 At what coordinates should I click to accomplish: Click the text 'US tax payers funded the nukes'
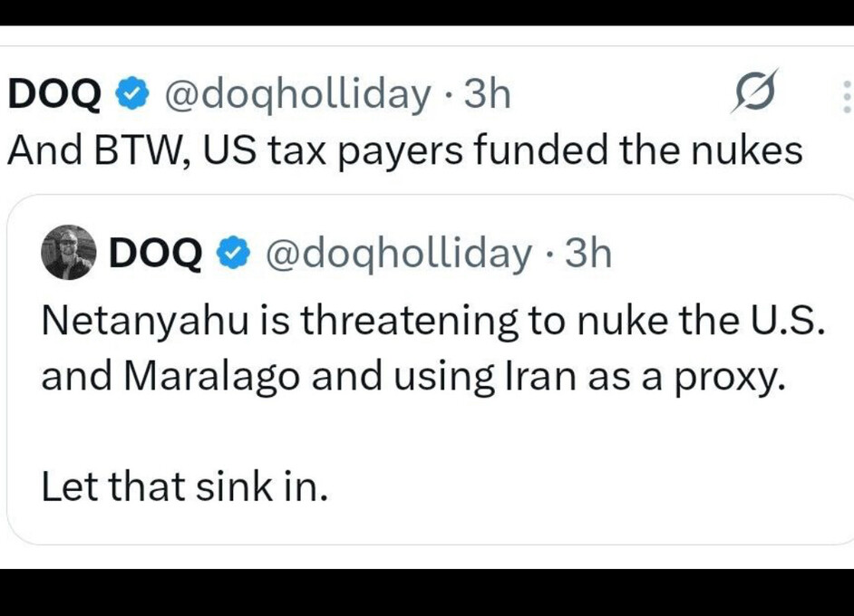[x=503, y=150]
